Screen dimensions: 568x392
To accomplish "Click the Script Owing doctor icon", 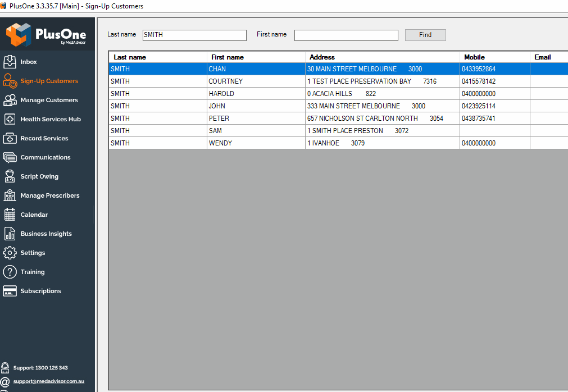I will coord(10,176).
